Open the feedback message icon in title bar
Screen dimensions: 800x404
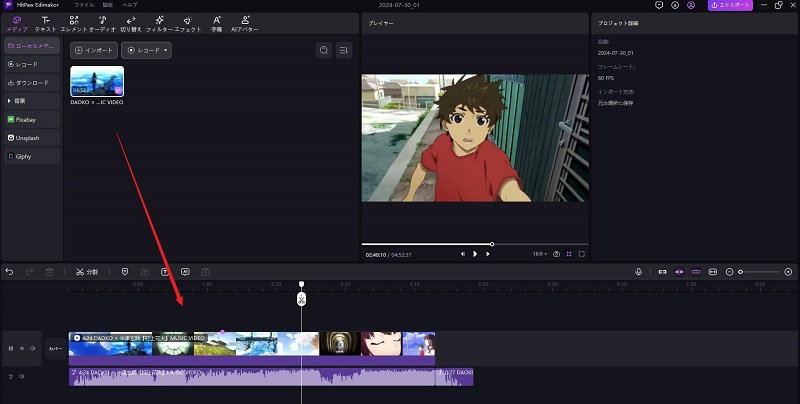(x=659, y=5)
